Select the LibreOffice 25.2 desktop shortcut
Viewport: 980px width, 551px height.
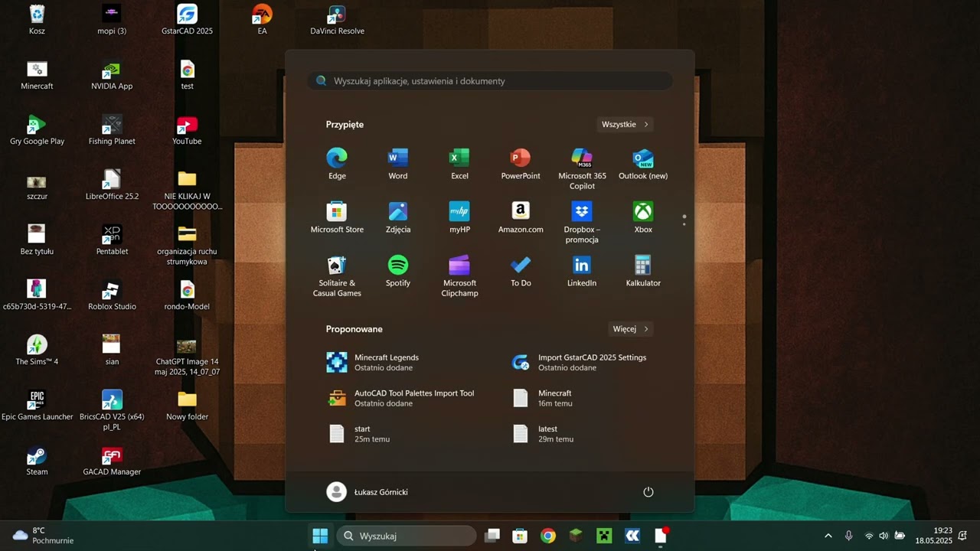(112, 186)
